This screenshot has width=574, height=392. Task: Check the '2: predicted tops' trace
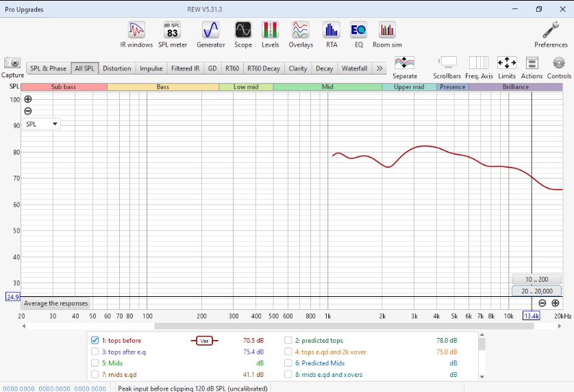click(288, 341)
